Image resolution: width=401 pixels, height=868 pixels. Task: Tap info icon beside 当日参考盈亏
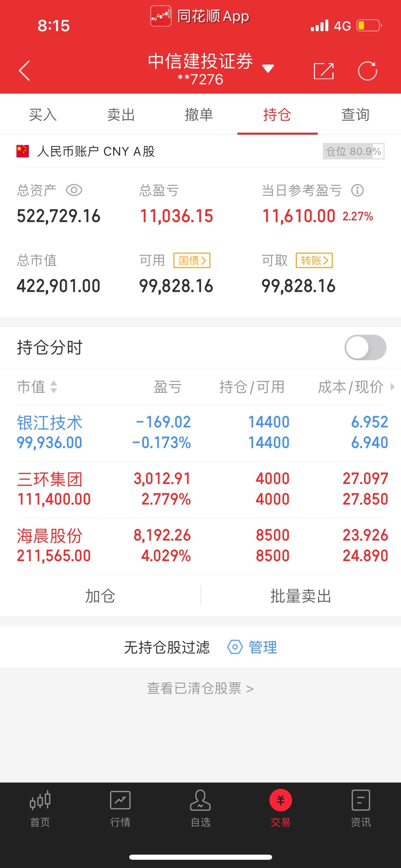point(357,190)
